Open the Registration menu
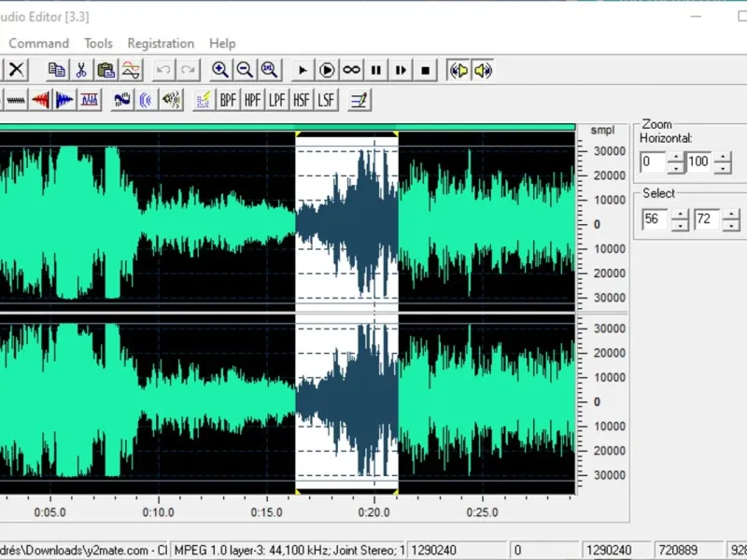Viewport: 747px width, 560px height. [x=161, y=43]
